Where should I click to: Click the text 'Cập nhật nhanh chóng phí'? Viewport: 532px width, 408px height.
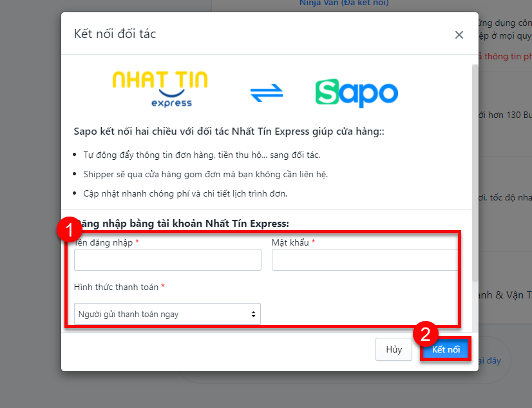136,194
